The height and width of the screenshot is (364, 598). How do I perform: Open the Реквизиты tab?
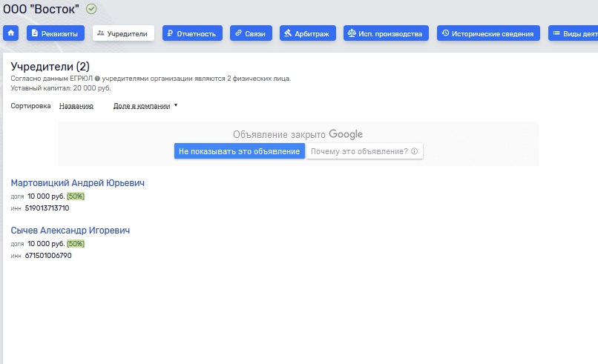click(x=56, y=33)
